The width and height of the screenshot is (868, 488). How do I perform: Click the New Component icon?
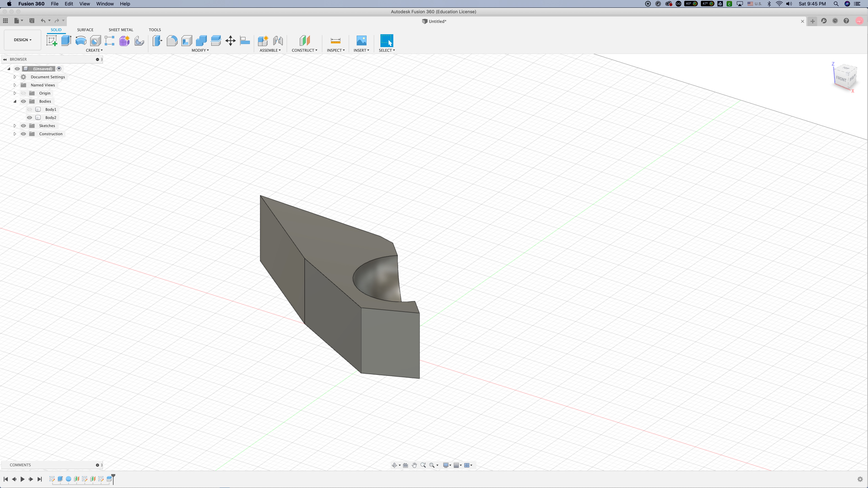pyautogui.click(x=263, y=41)
